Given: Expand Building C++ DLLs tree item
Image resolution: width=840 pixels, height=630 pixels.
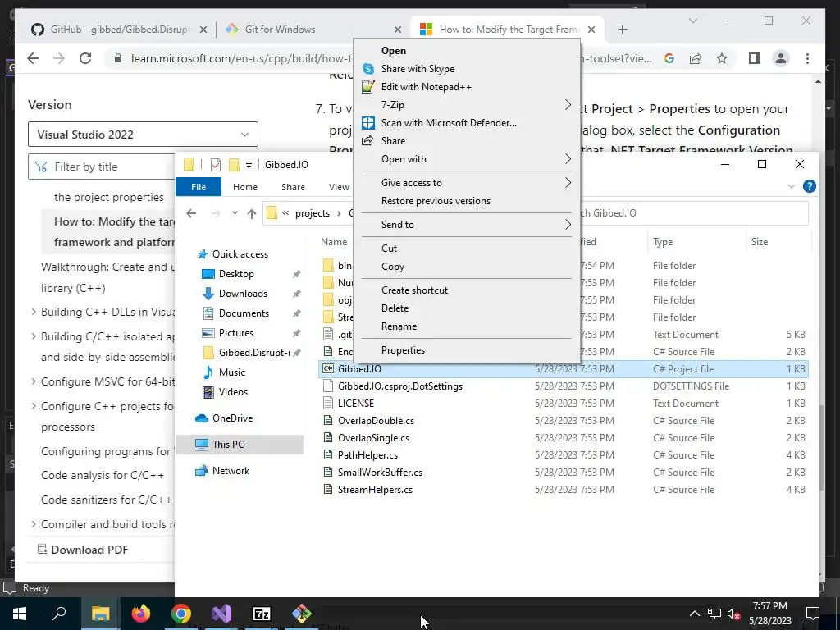Looking at the screenshot, I should [x=34, y=311].
